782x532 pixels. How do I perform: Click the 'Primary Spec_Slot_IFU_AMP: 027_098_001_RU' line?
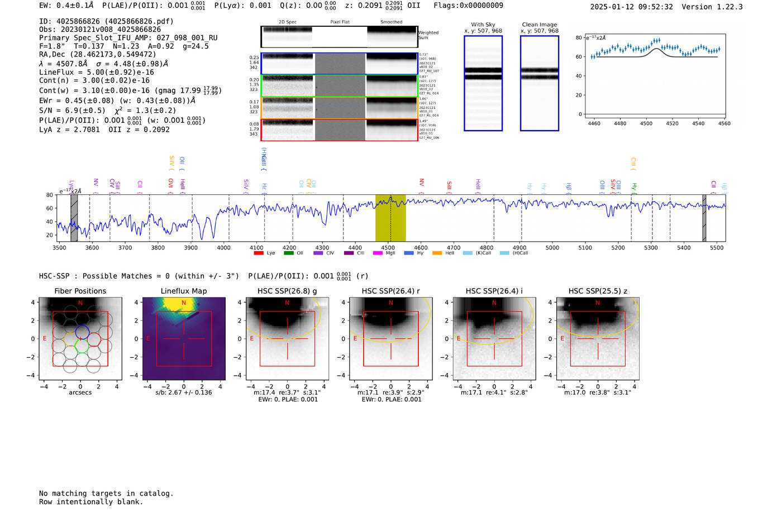tap(128, 38)
